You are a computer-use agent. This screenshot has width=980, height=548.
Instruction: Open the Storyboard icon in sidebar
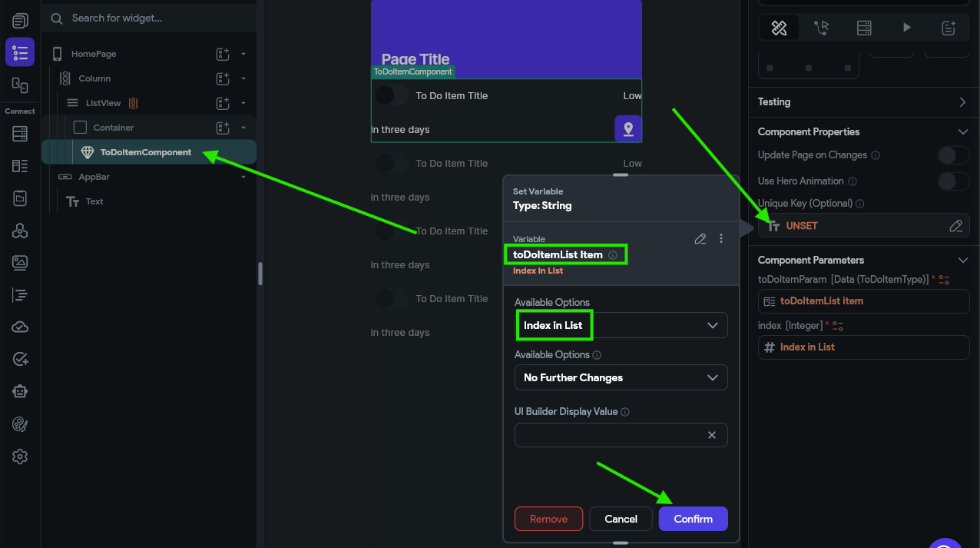[20, 85]
